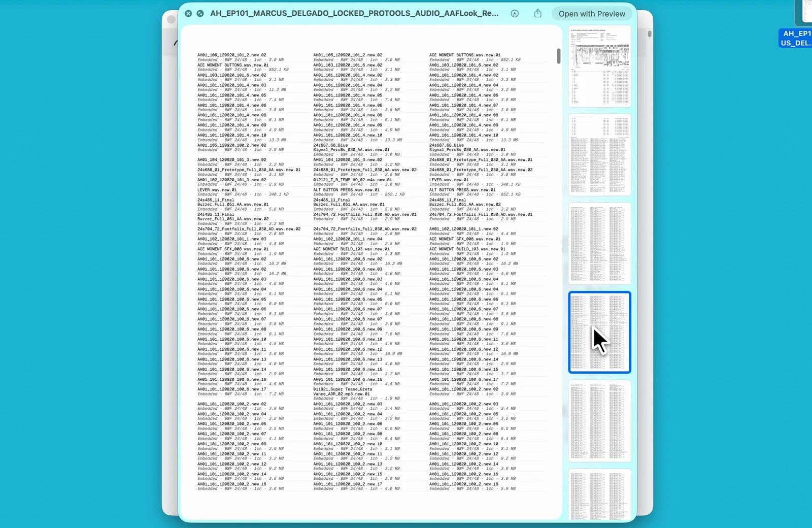Click entry AH01_102_120820_101_1.new.03

(231, 239)
